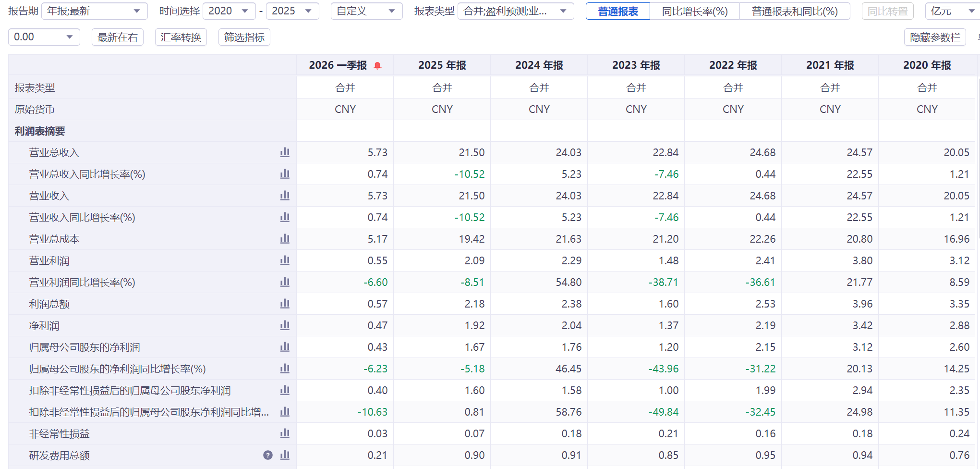The width and height of the screenshot is (980, 469).
Task: Open 报表类型 dropdown showing 合并;盈利预测
Action: (x=516, y=11)
